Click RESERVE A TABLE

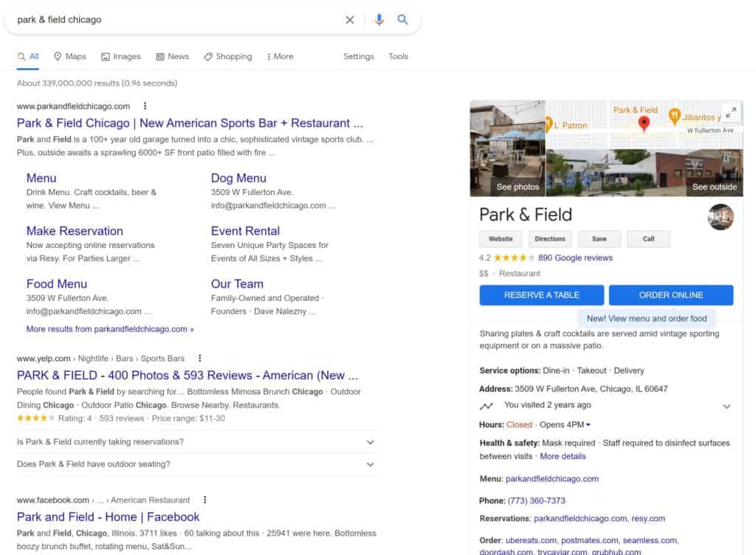pos(541,295)
